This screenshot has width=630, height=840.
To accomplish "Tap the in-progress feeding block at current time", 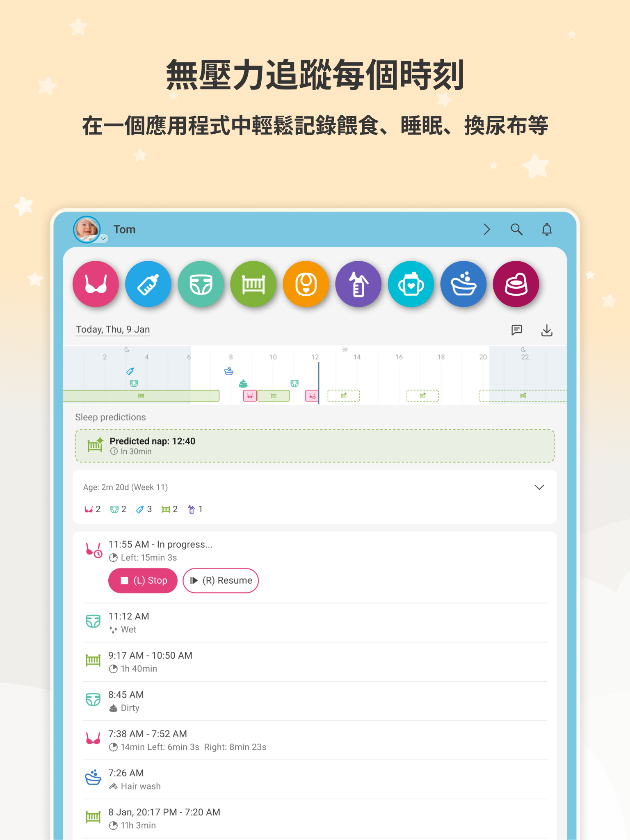I will [x=312, y=396].
